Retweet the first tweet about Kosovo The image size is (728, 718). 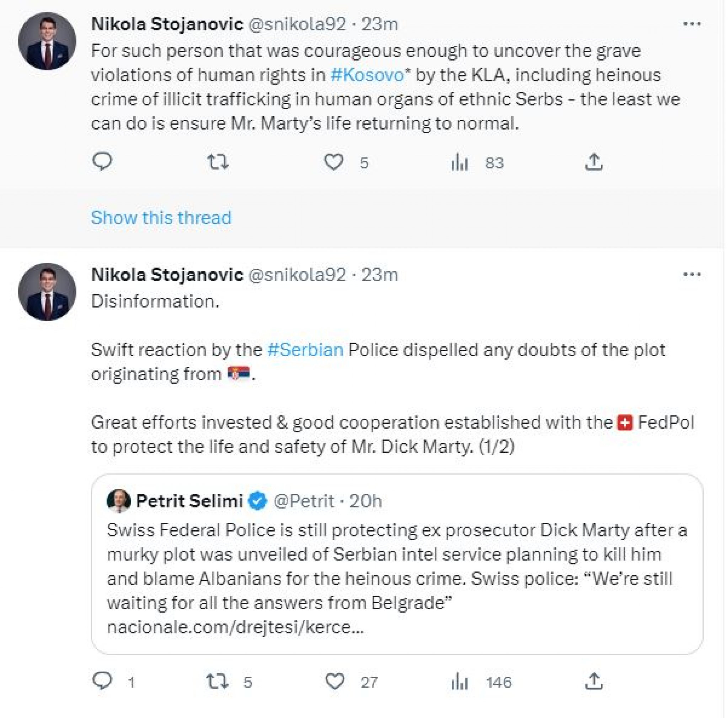tap(218, 162)
